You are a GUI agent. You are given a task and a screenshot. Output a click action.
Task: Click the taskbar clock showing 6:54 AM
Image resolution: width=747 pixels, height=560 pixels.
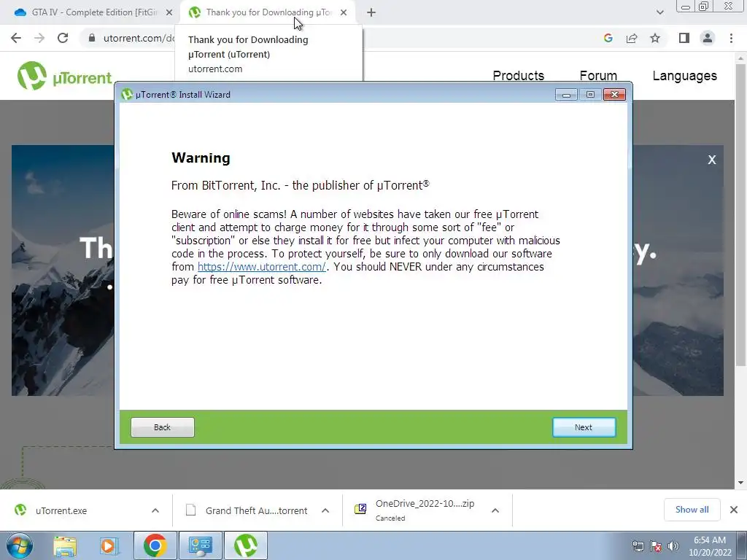tap(710, 546)
